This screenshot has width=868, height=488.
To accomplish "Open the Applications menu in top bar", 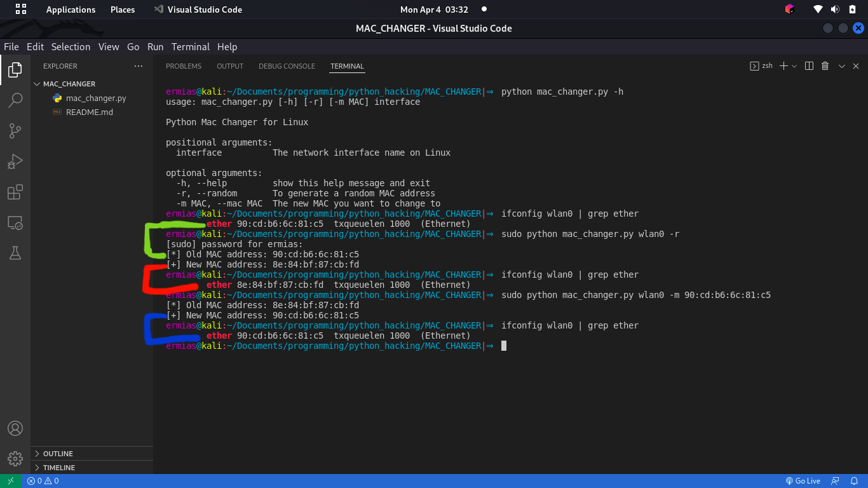I will coord(71,10).
